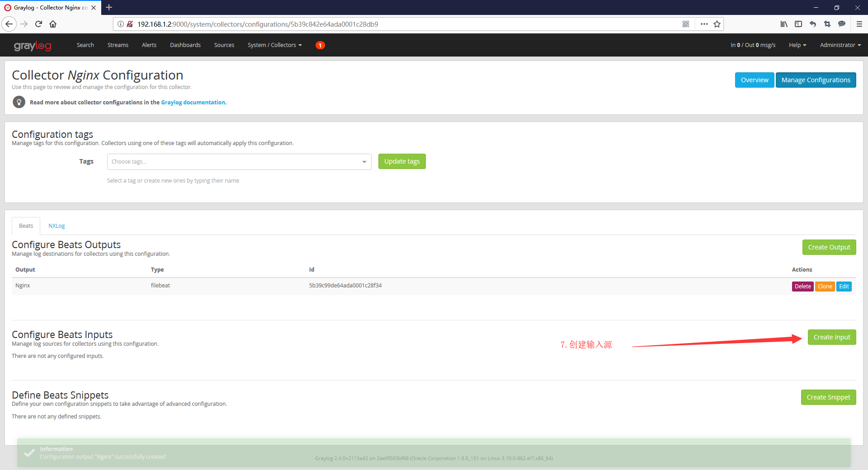This screenshot has height=470, width=868.
Task: Click the Create Snippet button
Action: [x=828, y=397]
